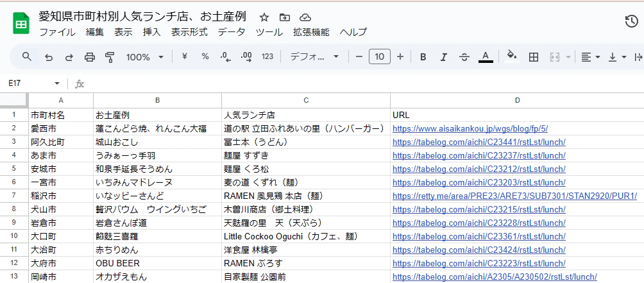The width and height of the screenshot is (644, 283).
Task: Open horizontal align dropdown
Action: click(591, 57)
